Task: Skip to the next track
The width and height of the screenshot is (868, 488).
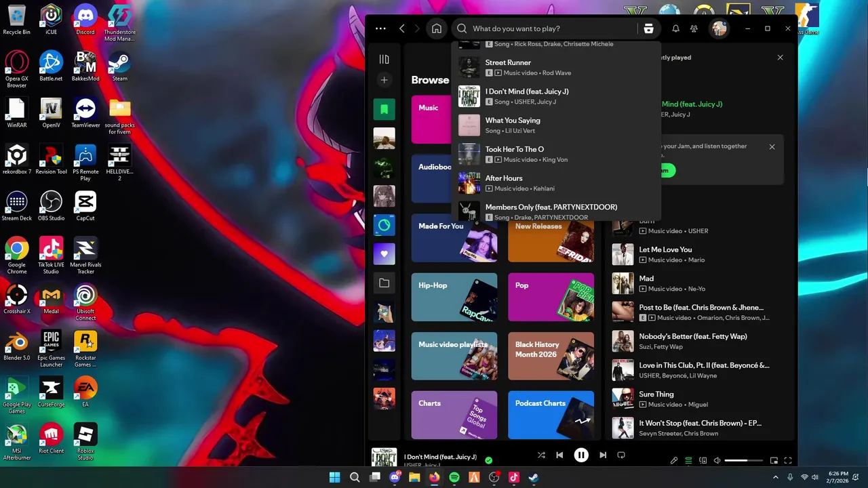Action: point(603,455)
